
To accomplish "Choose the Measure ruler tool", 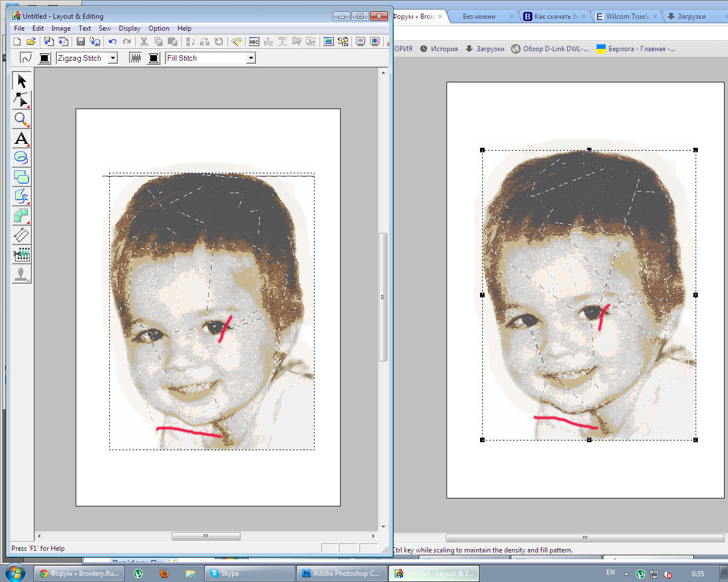I will (x=22, y=235).
